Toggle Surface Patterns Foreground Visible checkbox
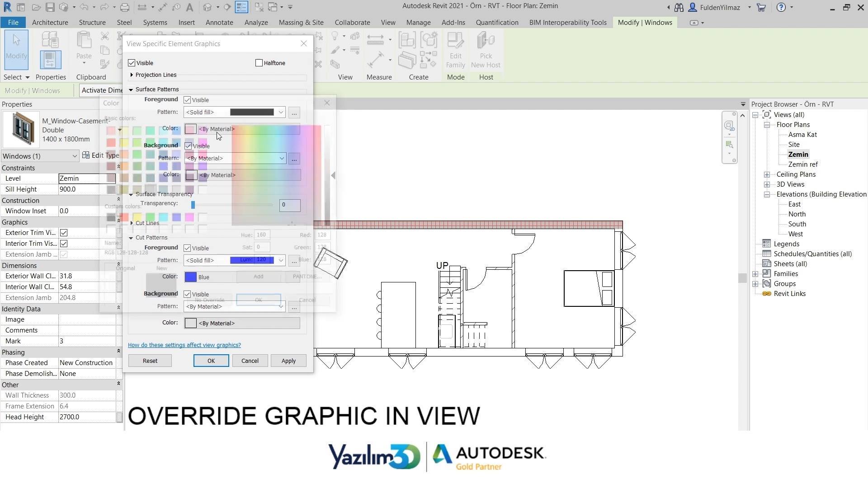 tap(187, 100)
